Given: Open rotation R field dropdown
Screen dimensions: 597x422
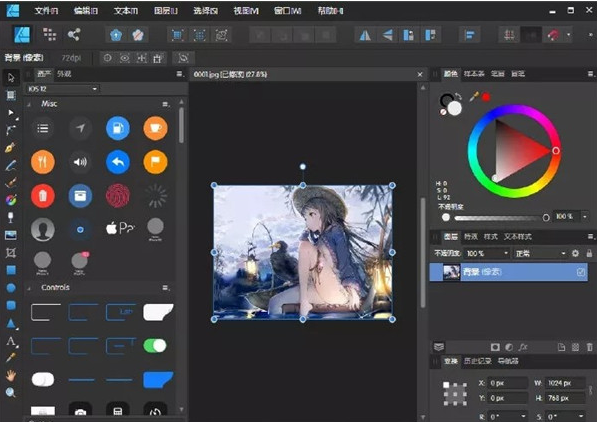Looking at the screenshot, I should (x=524, y=416).
